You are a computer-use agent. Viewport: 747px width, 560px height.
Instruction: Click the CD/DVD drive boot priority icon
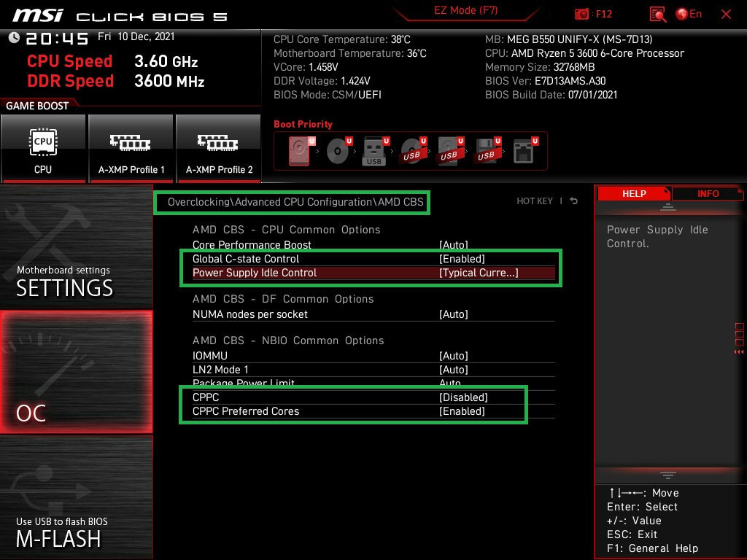337,151
